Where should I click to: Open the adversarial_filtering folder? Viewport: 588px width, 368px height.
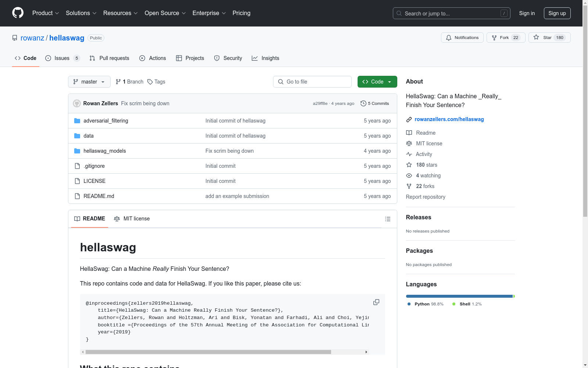click(106, 121)
